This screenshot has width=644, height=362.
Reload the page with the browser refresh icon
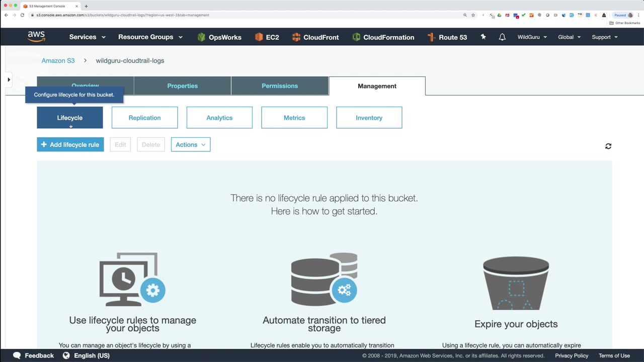22,15
